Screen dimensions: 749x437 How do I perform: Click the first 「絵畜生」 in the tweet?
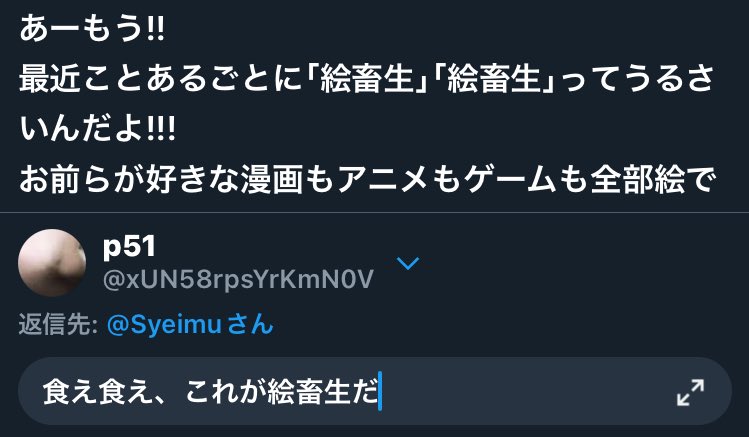click(x=368, y=79)
